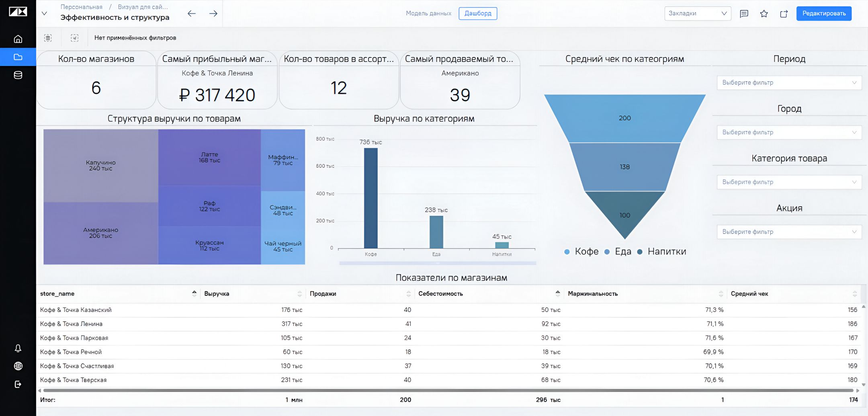Open the comments icon in header
Image resolution: width=868 pixels, height=416 pixels.
(x=744, y=14)
